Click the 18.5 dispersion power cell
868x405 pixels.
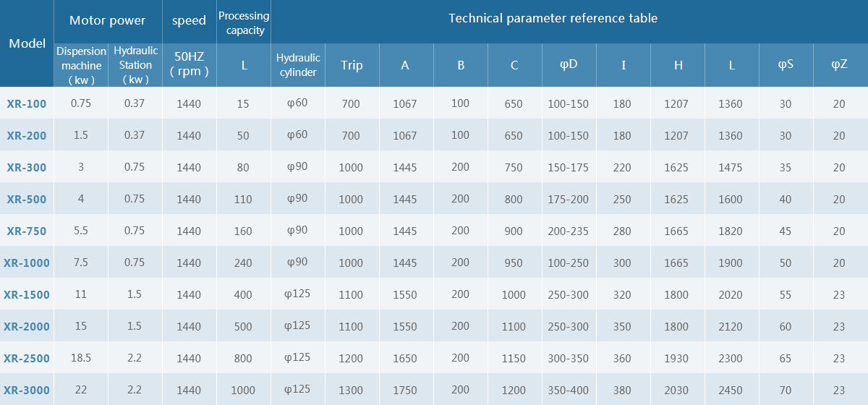[x=81, y=358]
